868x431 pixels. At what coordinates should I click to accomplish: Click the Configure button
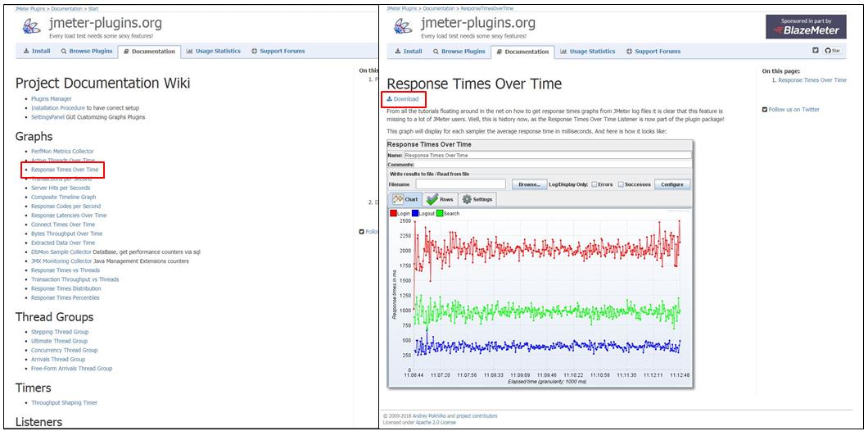(672, 184)
